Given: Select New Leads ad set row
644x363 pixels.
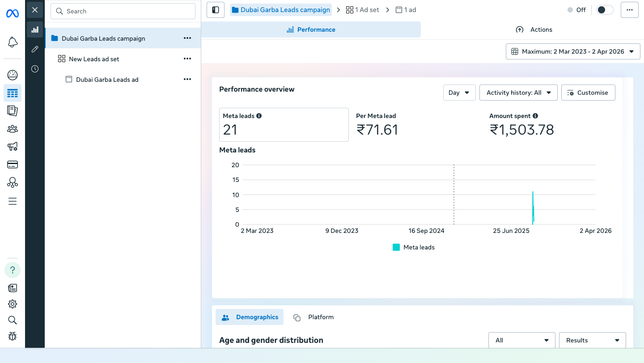Looking at the screenshot, I should (x=123, y=59).
